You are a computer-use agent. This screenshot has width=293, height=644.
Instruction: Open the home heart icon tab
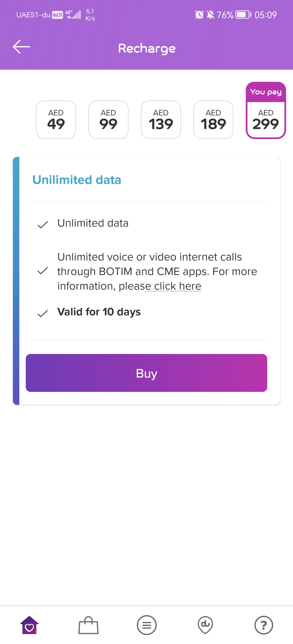[x=29, y=625]
